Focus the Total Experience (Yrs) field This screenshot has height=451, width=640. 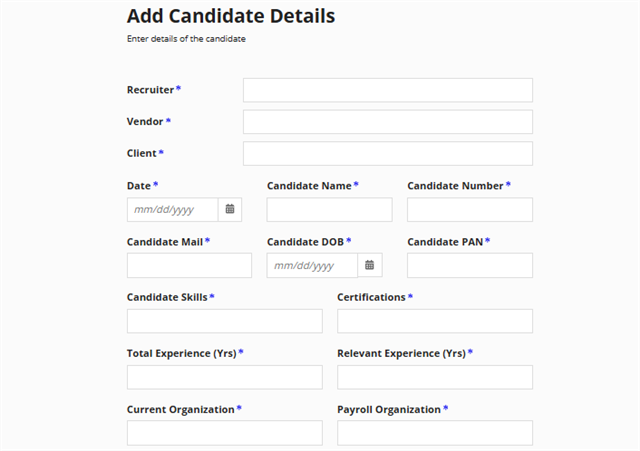pos(224,377)
